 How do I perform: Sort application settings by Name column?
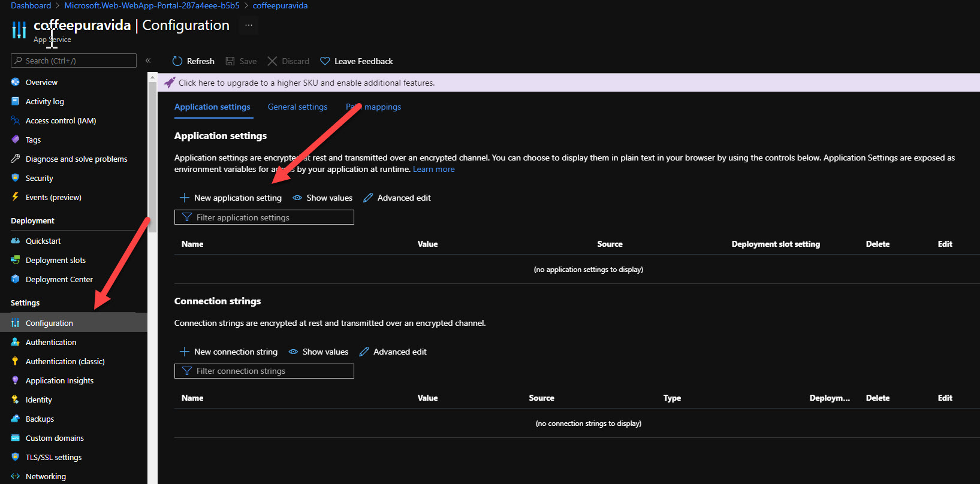pyautogui.click(x=192, y=244)
